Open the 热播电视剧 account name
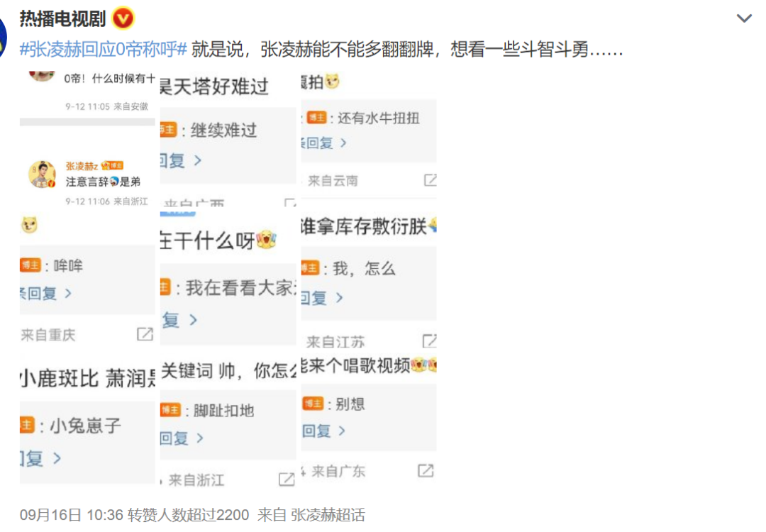This screenshot has height=532, width=766. pos(62,19)
